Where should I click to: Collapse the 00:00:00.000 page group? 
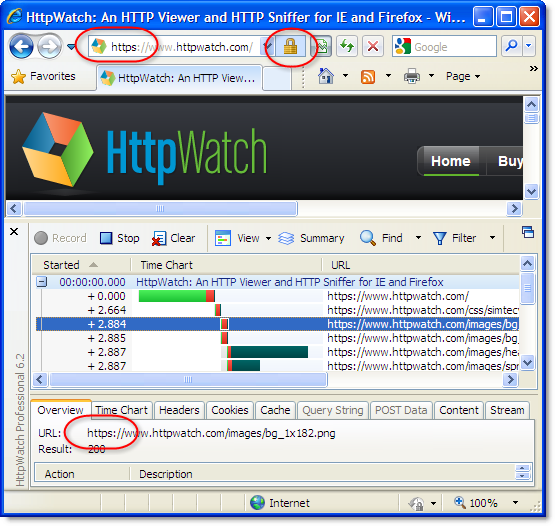point(42,282)
